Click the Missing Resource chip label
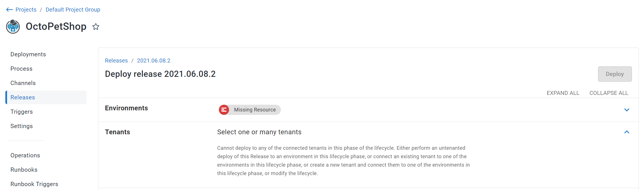This screenshot has width=644, height=190. click(x=255, y=110)
